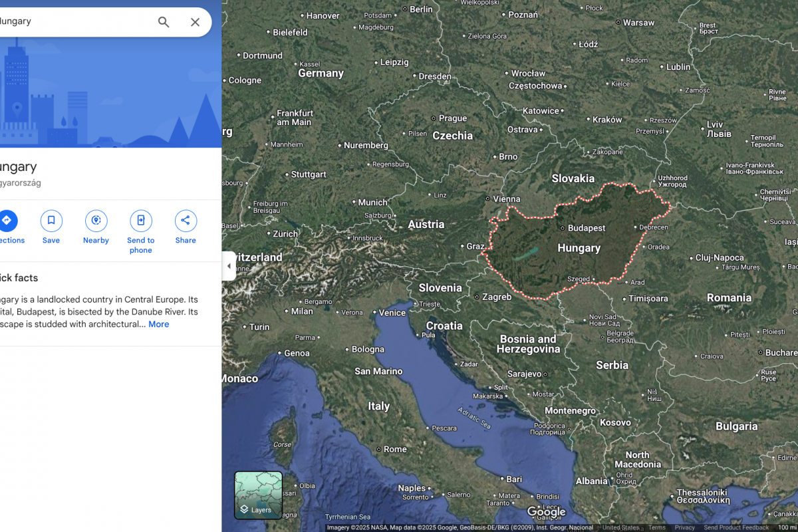Select the Vienna city marker
798x532 pixels.
tap(488, 199)
